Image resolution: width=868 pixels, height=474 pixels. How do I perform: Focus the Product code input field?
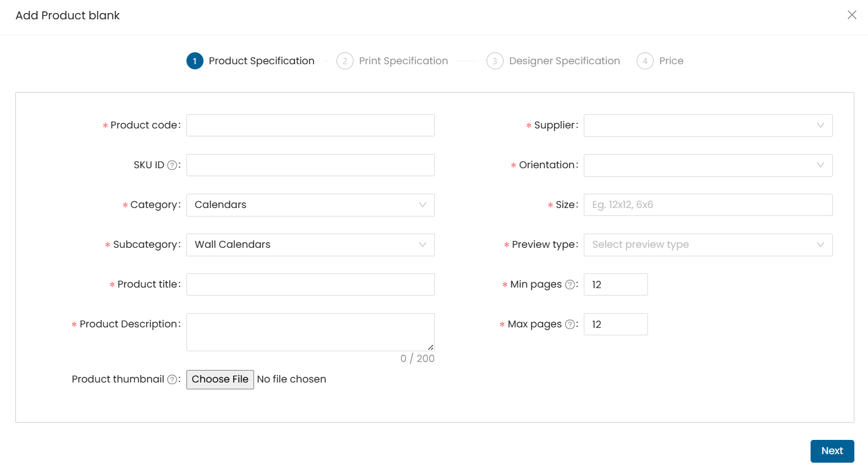tap(310, 125)
